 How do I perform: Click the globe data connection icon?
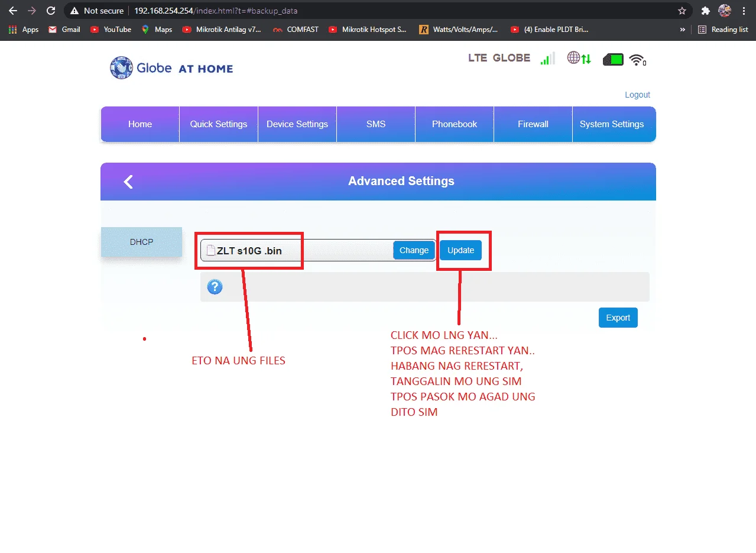coord(579,59)
